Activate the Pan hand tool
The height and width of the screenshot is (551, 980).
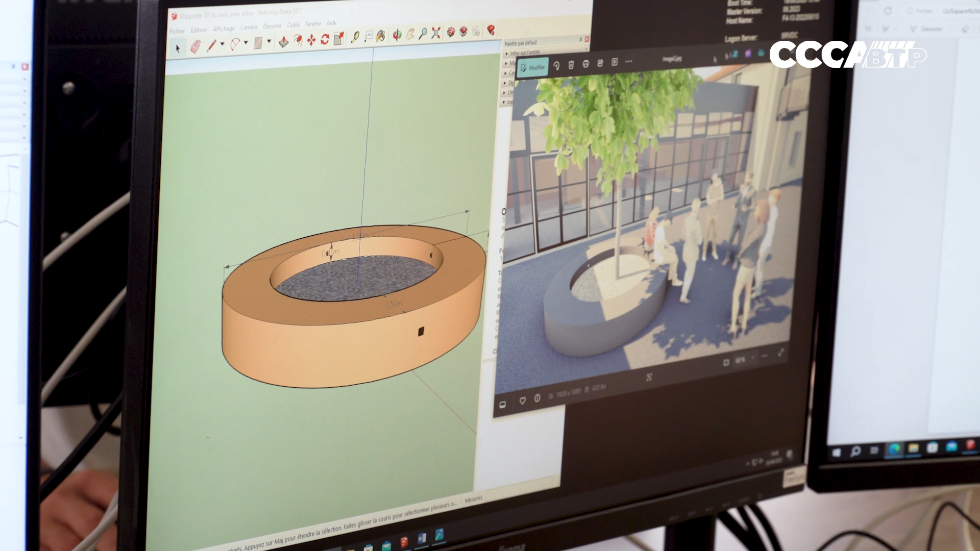coord(410,34)
